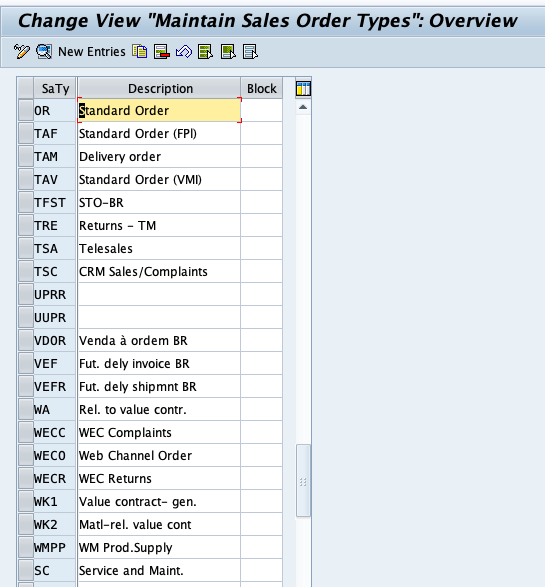
Task: Select the row selector for TAF
Action: (26, 133)
